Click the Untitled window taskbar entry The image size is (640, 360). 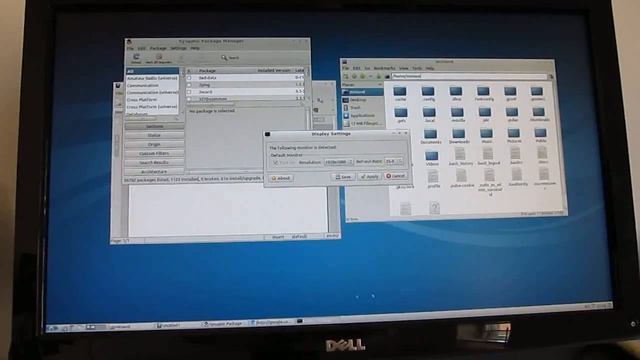pyautogui.click(x=168, y=325)
